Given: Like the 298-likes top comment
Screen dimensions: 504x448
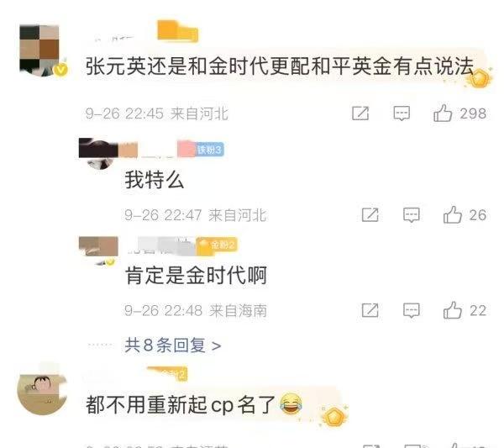Looking at the screenshot, I should pos(443,113).
